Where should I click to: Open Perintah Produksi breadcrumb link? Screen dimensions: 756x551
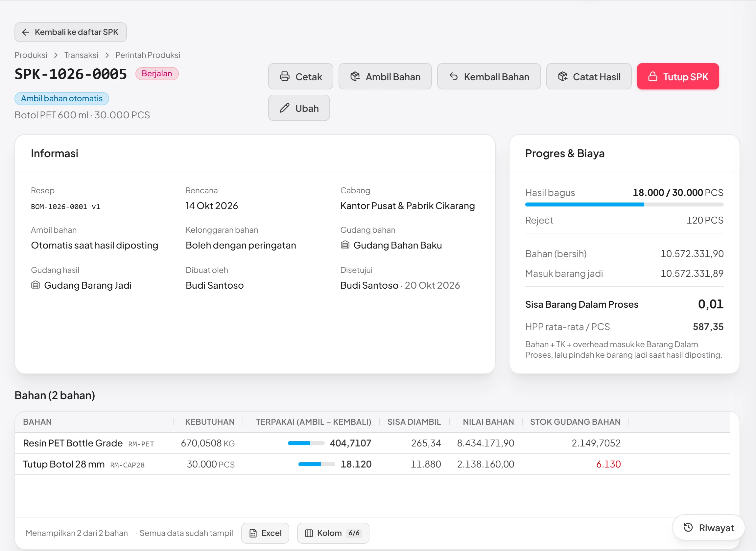(148, 55)
